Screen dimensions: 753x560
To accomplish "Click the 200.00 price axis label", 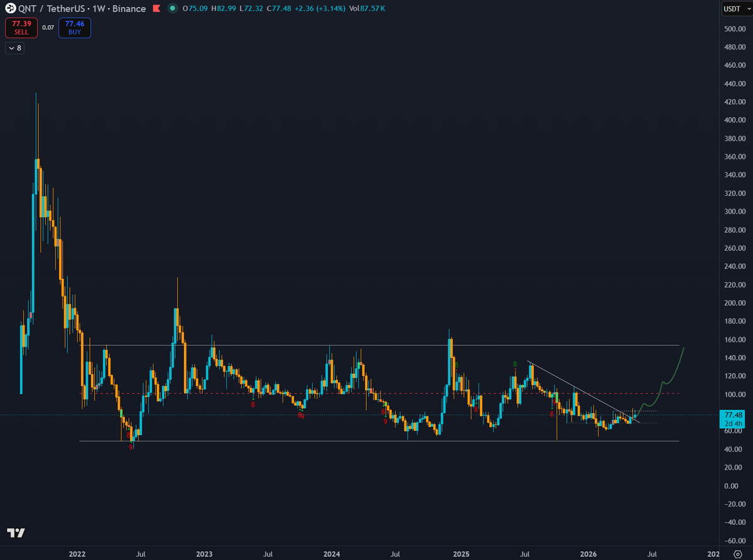I will [735, 303].
